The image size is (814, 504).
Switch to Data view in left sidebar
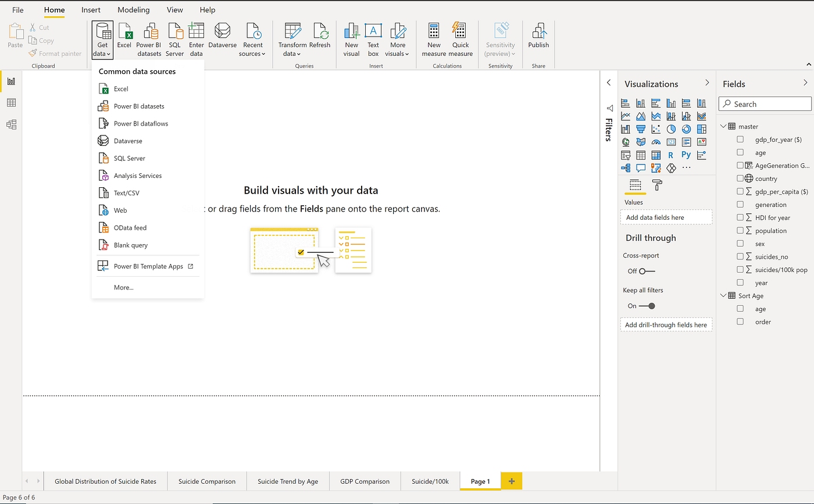11,103
